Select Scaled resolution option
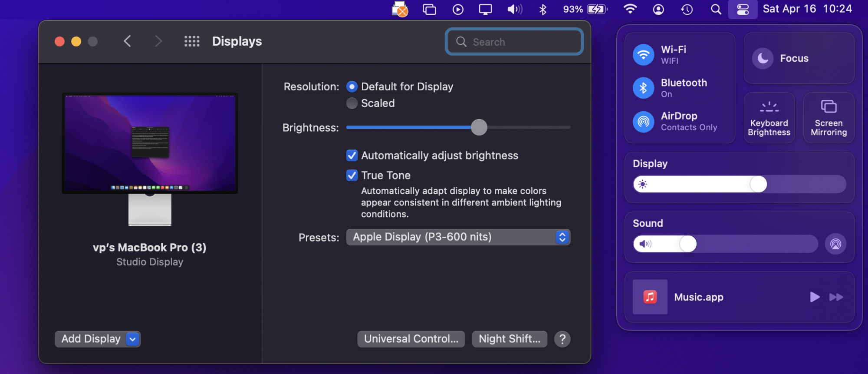868x374 pixels. (352, 103)
